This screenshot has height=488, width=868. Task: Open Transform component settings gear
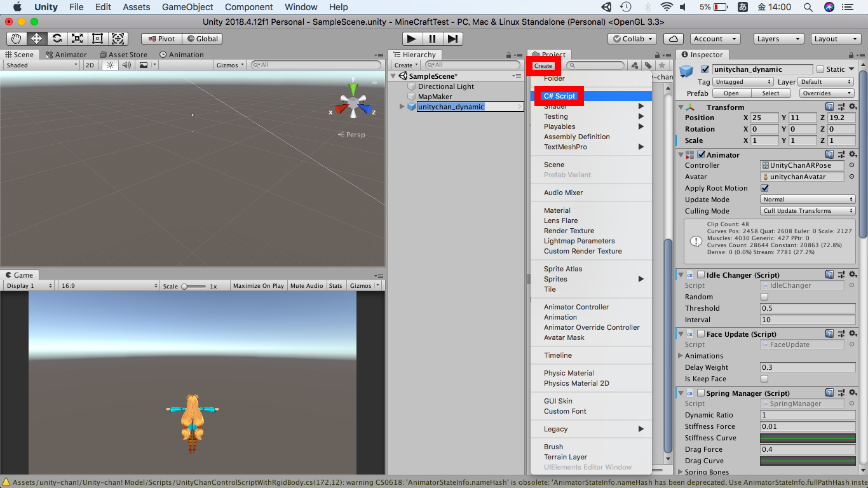(x=852, y=107)
